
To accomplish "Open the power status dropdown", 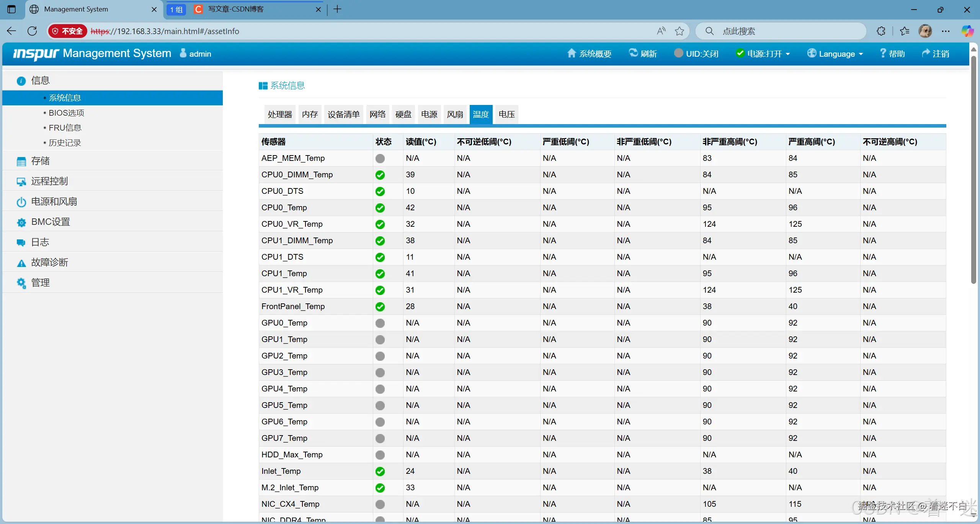I will coord(763,54).
